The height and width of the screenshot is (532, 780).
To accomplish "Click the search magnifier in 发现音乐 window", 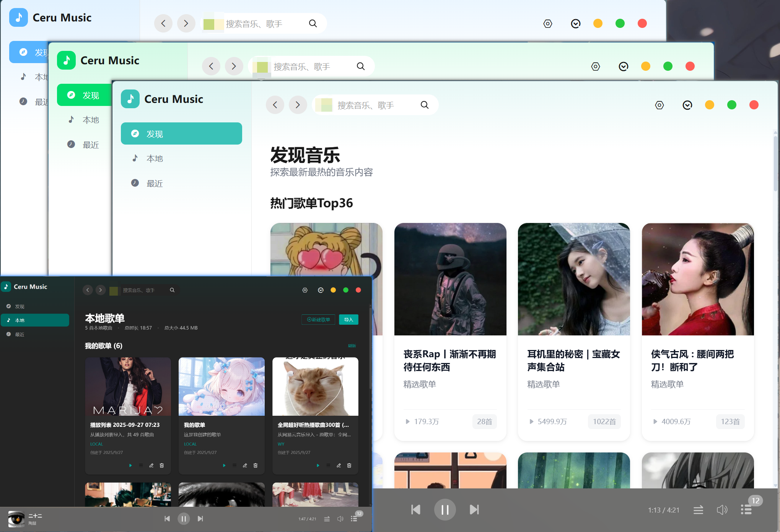I will point(425,105).
